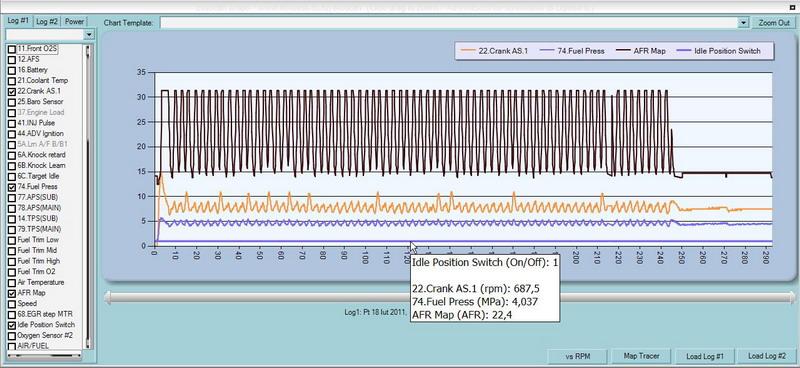
Task: Check the Fuel Trim Mid checkbox
Action: tap(12, 251)
